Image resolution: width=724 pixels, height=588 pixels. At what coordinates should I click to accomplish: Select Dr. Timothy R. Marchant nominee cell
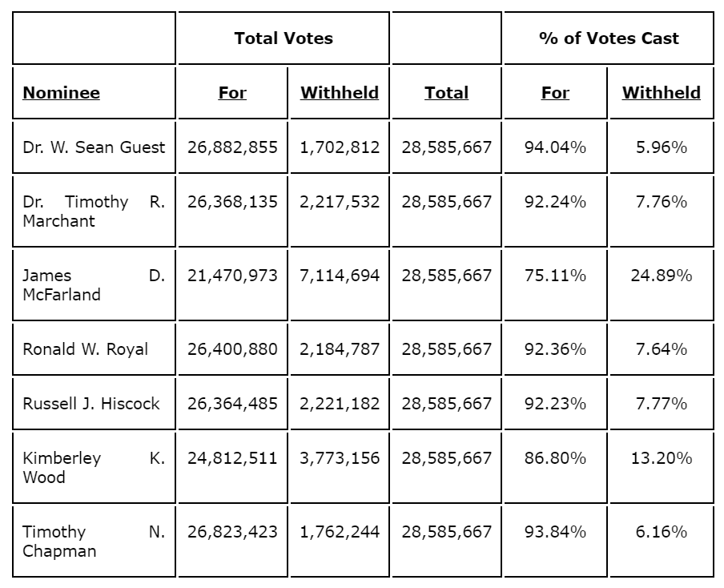tap(94, 211)
